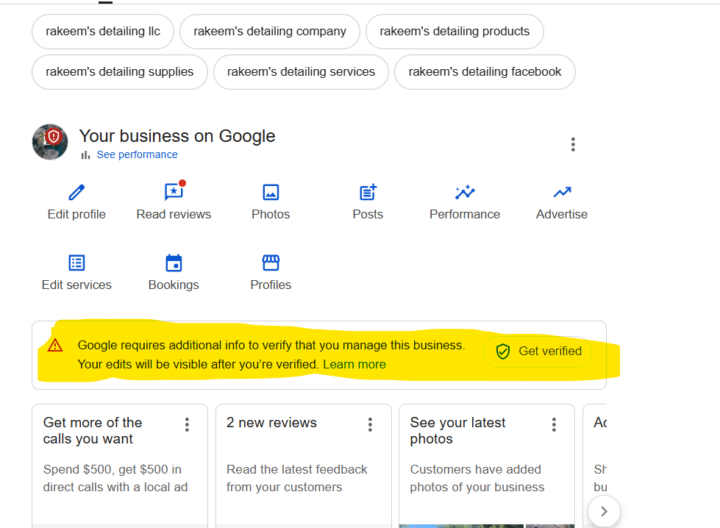Screen dimensions: 720x528
Task: Open the Edit services list icon
Action: tap(77, 263)
